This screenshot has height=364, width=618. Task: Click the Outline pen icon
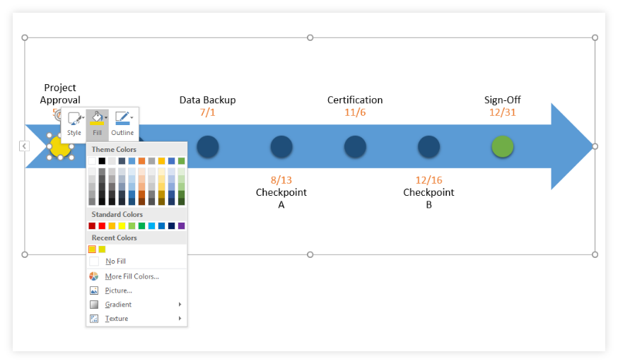pyautogui.click(x=122, y=119)
